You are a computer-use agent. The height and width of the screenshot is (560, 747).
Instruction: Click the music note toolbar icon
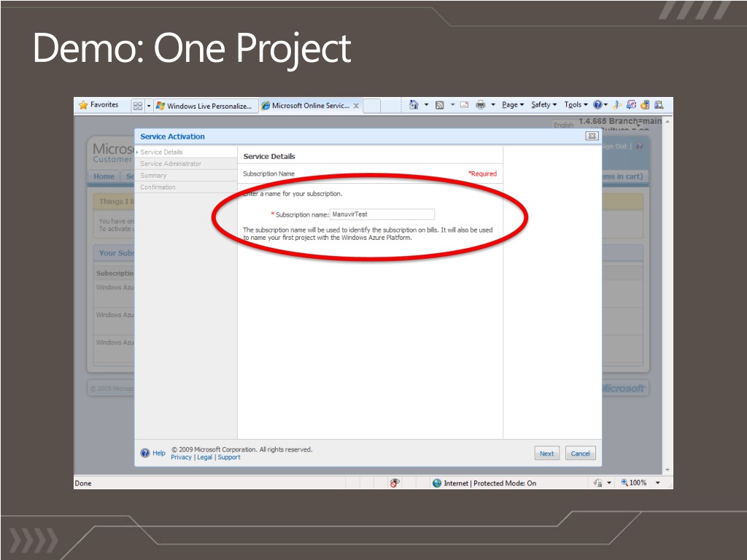click(x=617, y=105)
